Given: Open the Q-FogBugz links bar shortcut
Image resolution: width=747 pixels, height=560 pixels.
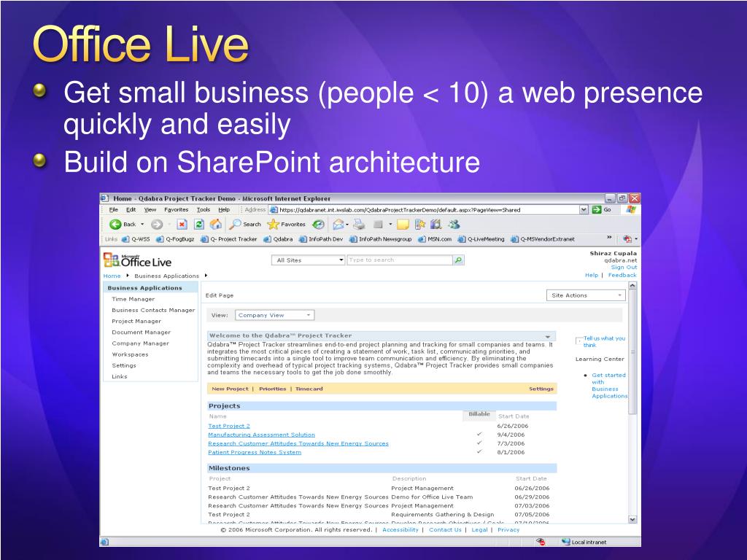Looking at the screenshot, I should point(176,239).
